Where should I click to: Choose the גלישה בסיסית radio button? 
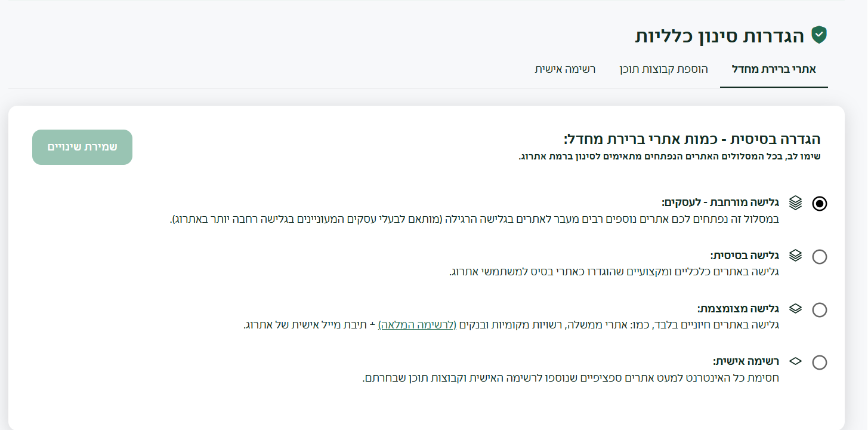820,257
